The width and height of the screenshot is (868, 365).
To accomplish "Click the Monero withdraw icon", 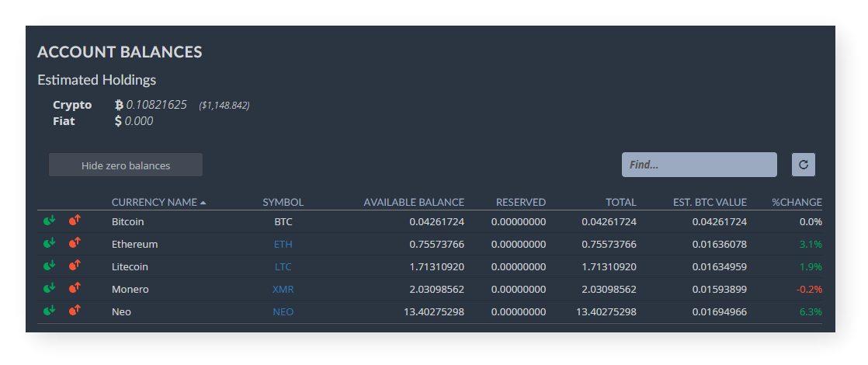I will coord(75,289).
